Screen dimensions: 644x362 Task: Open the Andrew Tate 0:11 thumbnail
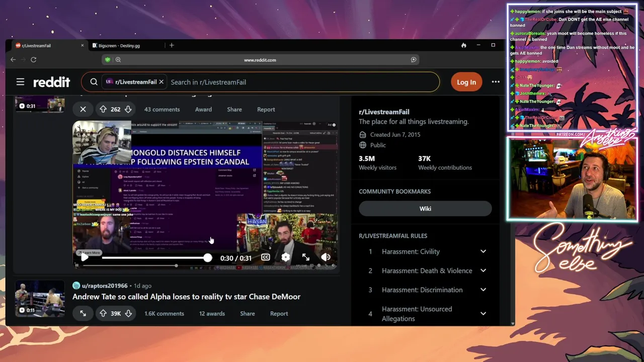40,299
